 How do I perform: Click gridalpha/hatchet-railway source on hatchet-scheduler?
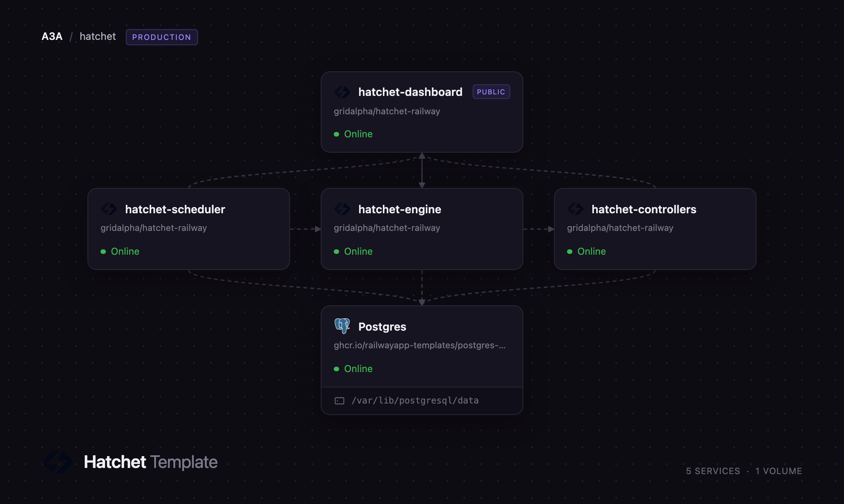(153, 228)
